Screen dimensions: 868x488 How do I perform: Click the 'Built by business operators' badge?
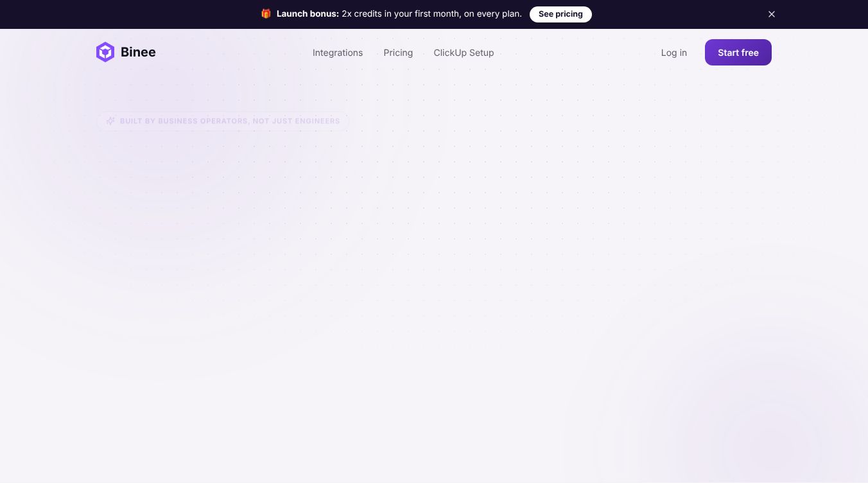click(x=223, y=121)
